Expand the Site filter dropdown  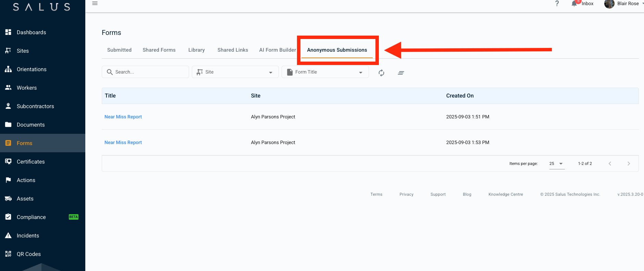point(235,72)
